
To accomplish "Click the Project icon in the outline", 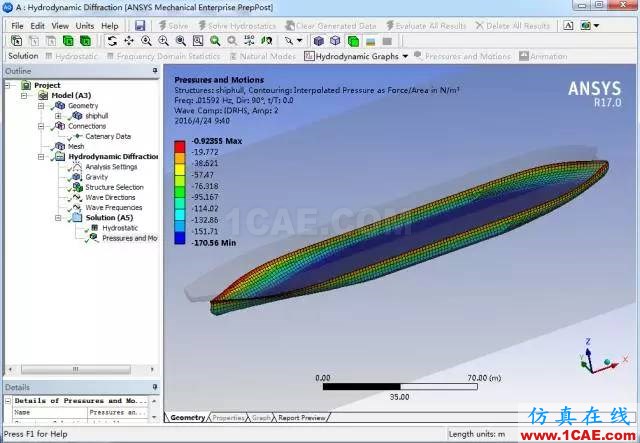I will pos(26,85).
